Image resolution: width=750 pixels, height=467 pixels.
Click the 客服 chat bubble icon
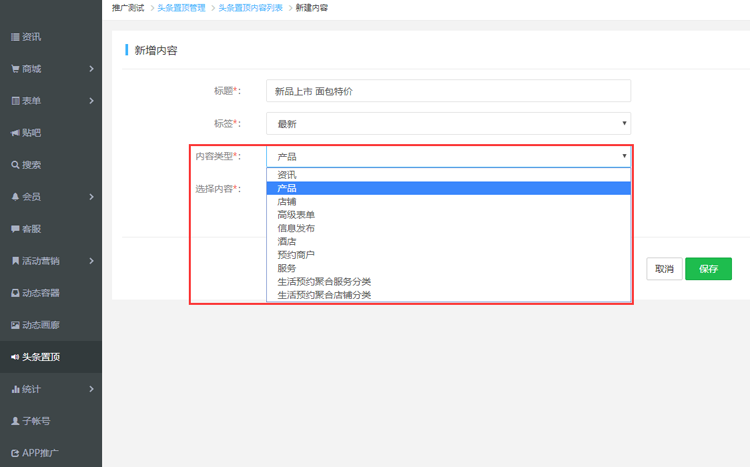[15, 229]
